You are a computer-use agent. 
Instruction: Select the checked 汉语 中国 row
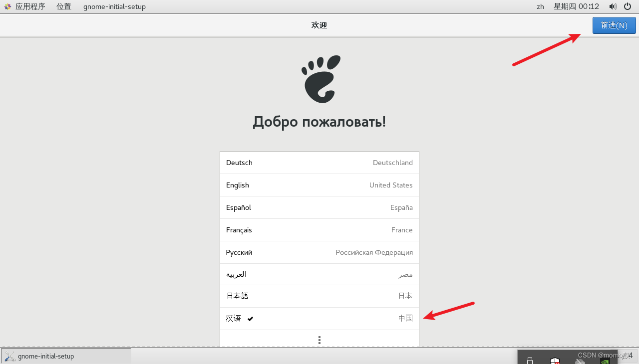click(319, 319)
